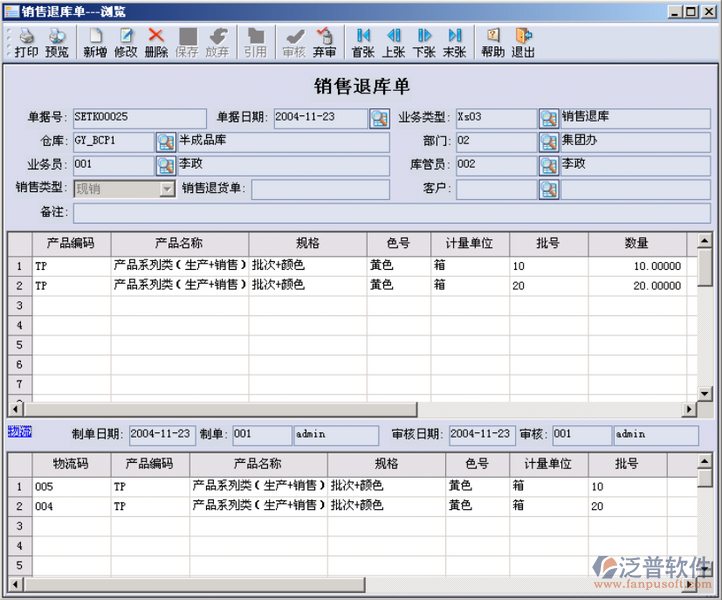The image size is (722, 600).
Task: Expand the 销售类型 dropdown
Action: click(x=167, y=189)
